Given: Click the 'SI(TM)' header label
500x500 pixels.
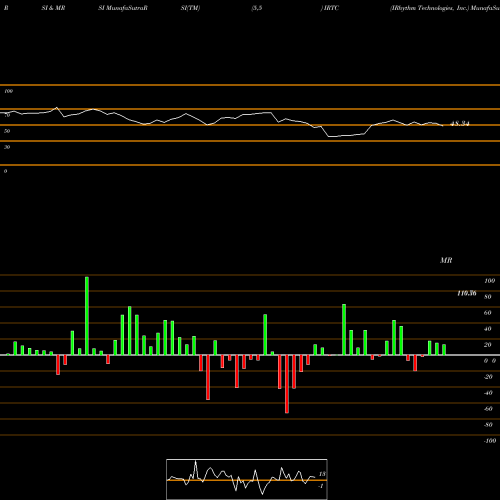Looking at the screenshot, I should point(190,8).
